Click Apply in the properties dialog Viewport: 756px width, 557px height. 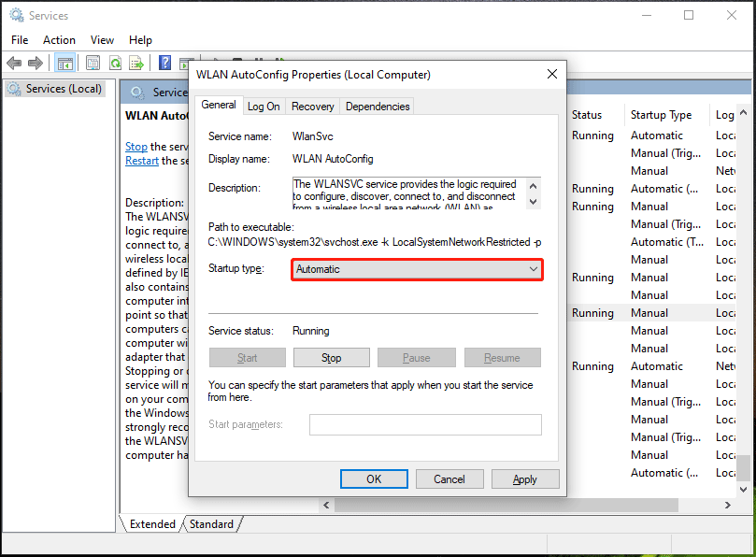pyautogui.click(x=525, y=478)
